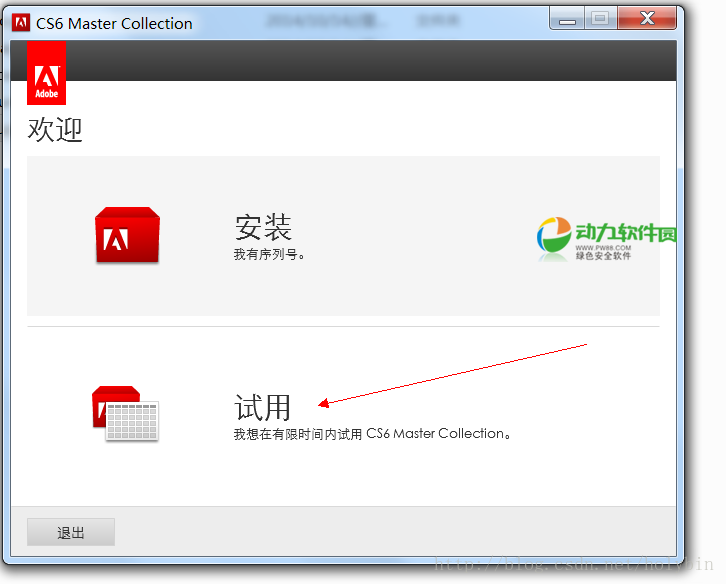Click the small Adobe icon in title bar
726x584 pixels.
tap(21, 23)
